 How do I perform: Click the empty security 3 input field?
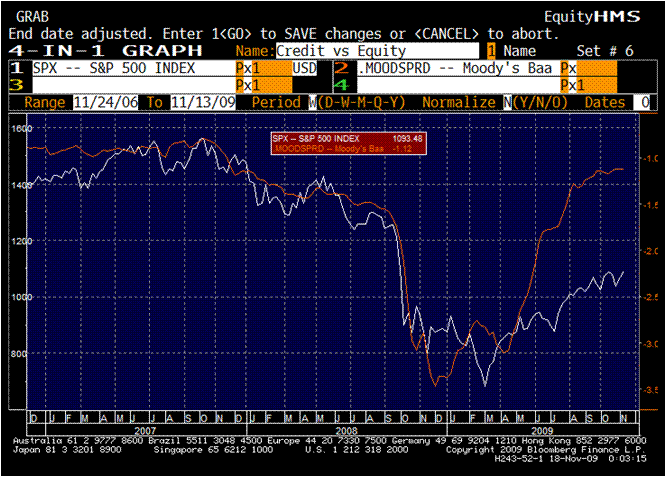[134, 85]
